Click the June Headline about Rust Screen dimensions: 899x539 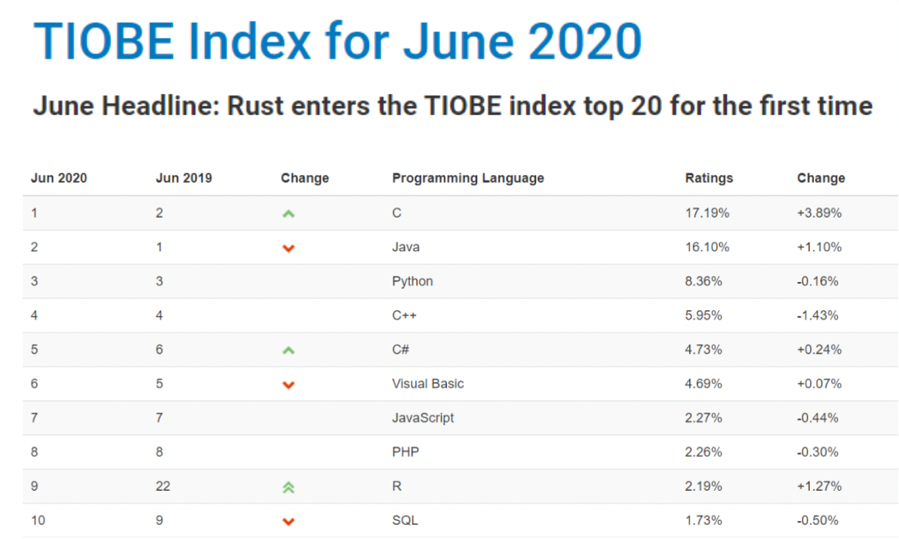453,106
